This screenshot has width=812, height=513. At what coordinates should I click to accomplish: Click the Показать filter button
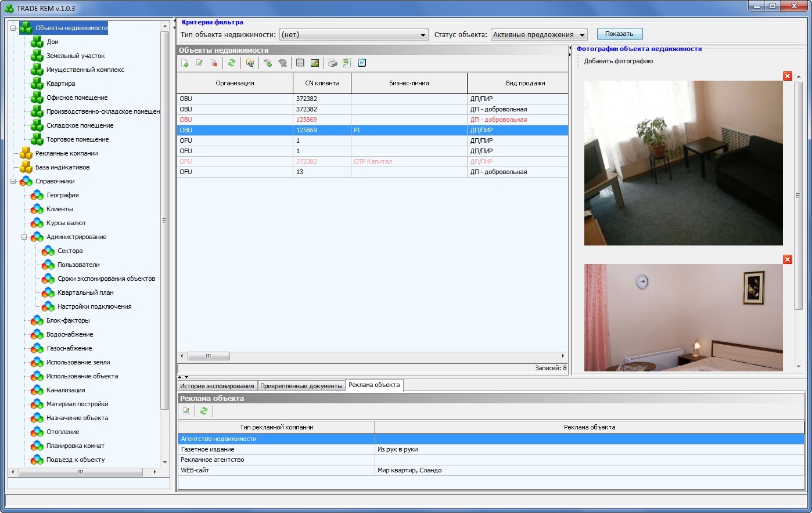[619, 34]
